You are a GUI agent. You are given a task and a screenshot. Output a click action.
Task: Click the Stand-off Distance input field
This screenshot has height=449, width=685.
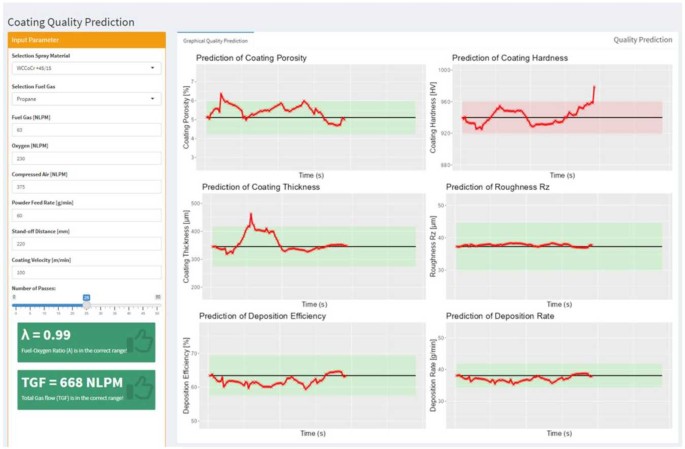pos(85,243)
